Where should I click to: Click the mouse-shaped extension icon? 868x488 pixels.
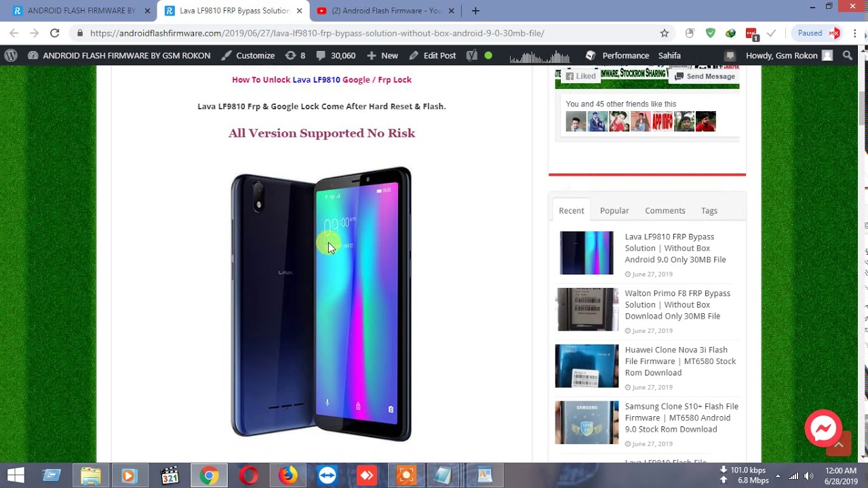(690, 33)
